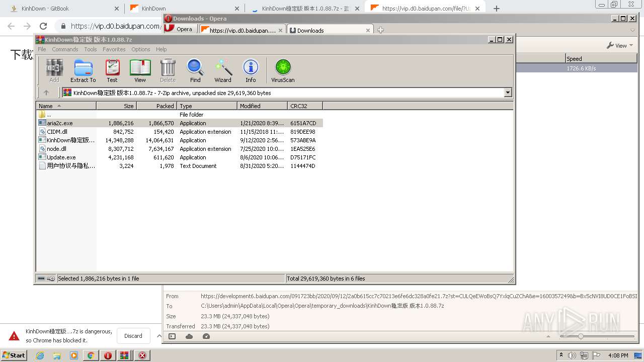Screen dimensions: 644x362
Task: Click the Opera menu button
Action: point(180,29)
